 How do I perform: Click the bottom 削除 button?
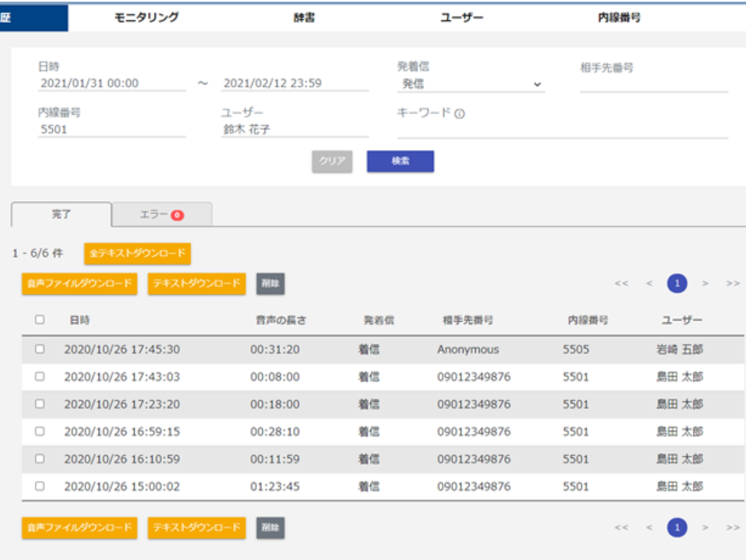point(270,527)
